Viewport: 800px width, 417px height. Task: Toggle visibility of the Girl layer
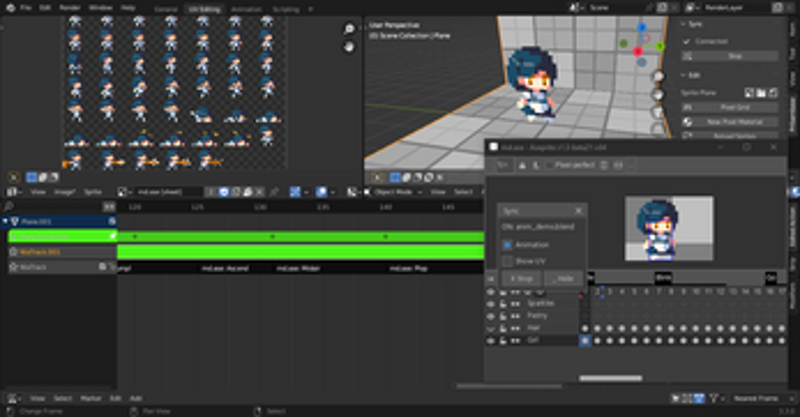491,340
